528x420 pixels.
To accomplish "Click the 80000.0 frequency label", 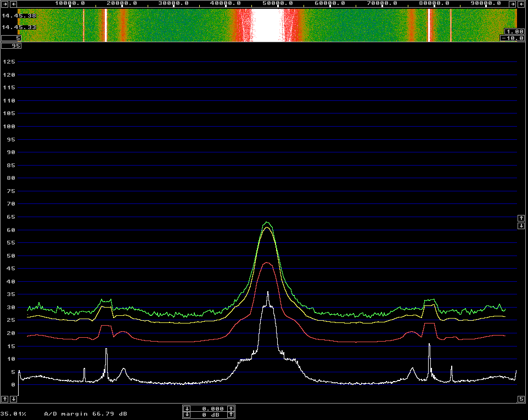I will [x=434, y=3].
